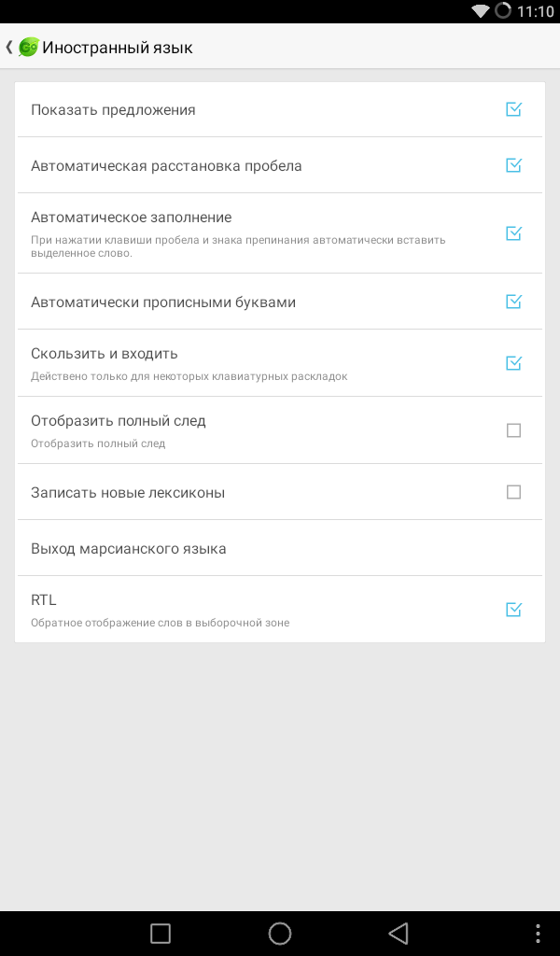The width and height of the screenshot is (560, 956).
Task: Toggle the Автоматическое заполнение checkbox
Action: 513,233
